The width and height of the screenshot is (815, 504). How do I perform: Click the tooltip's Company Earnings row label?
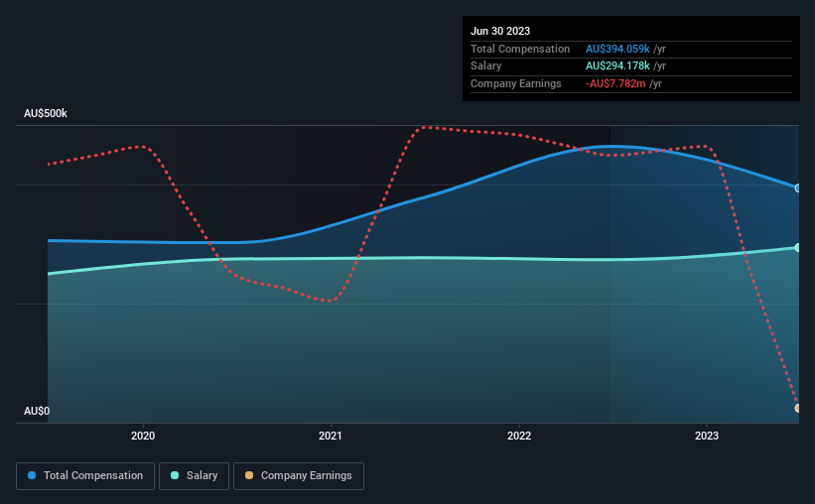(515, 83)
